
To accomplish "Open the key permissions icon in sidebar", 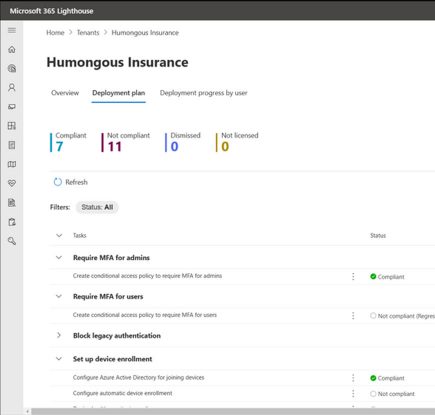I will pos(12,241).
